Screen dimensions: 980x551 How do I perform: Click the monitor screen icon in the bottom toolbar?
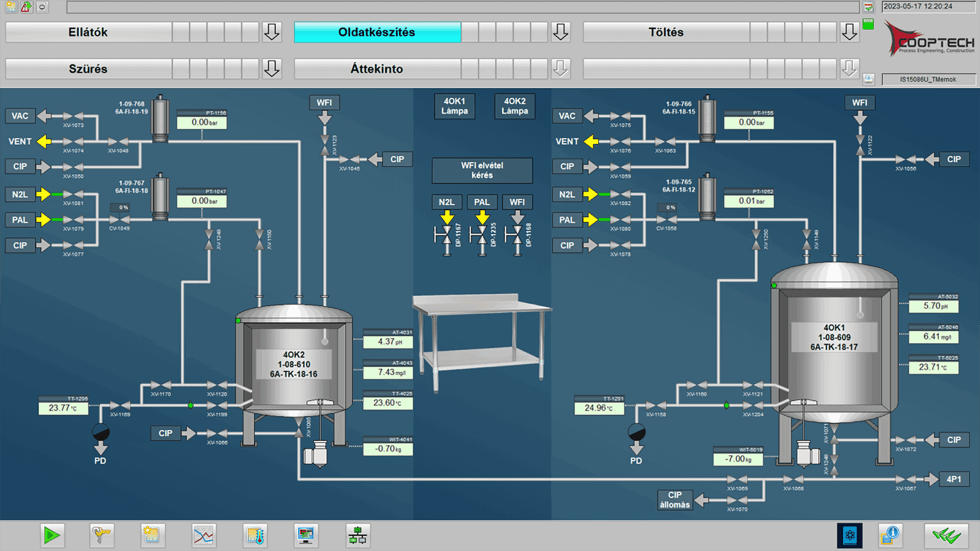[306, 536]
